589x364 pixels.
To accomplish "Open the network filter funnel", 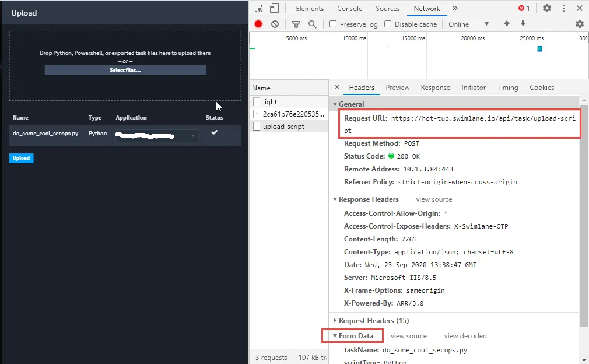I will coord(296,24).
